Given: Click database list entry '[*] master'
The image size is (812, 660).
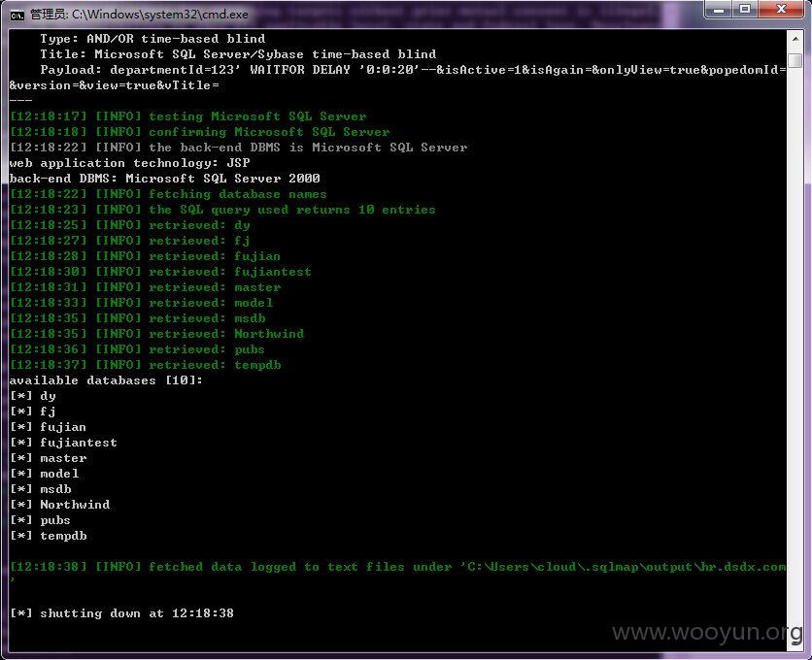Looking at the screenshot, I should click(49, 458).
